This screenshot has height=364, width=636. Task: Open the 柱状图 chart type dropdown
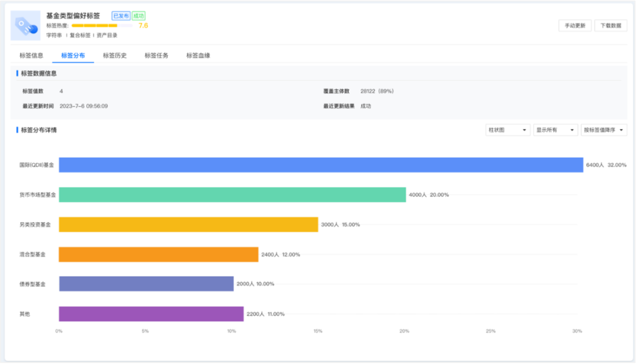click(508, 130)
